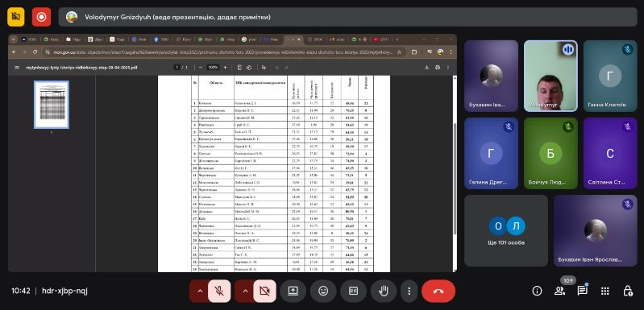
Task: Open the activities grid icon
Action: click(x=605, y=291)
